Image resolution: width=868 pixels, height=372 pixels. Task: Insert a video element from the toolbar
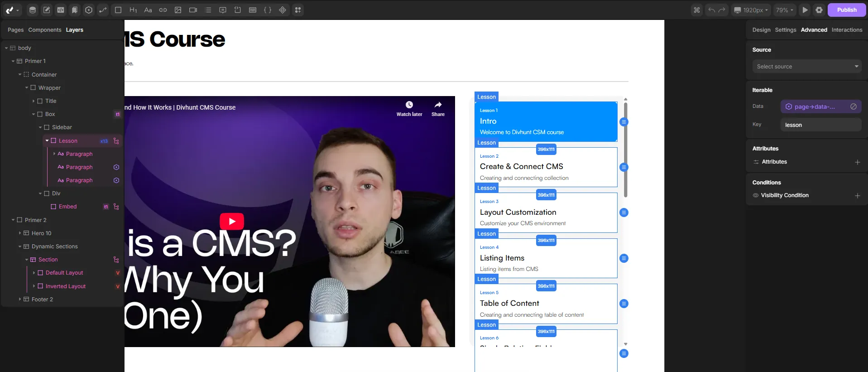point(193,10)
